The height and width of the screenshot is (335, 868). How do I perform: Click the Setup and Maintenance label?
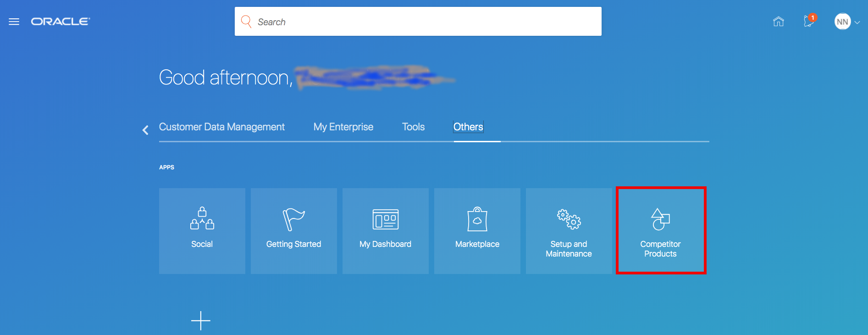pos(569,249)
